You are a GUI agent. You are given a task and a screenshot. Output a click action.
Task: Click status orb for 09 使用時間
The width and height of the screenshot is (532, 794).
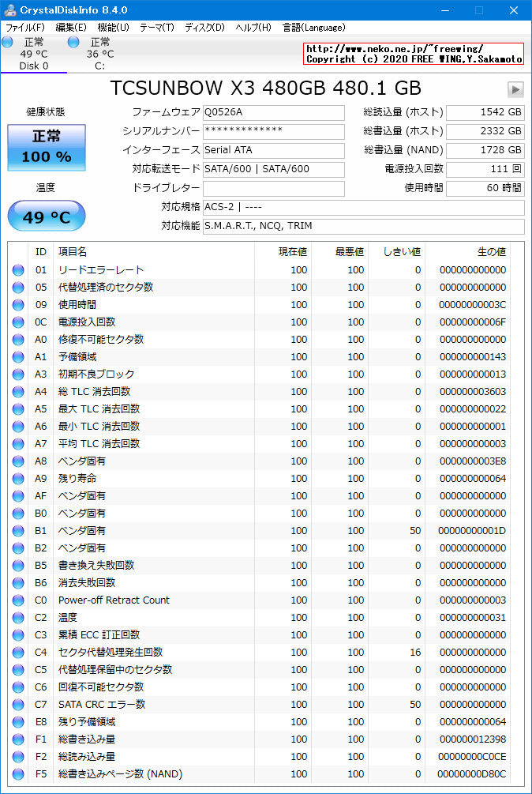18,305
